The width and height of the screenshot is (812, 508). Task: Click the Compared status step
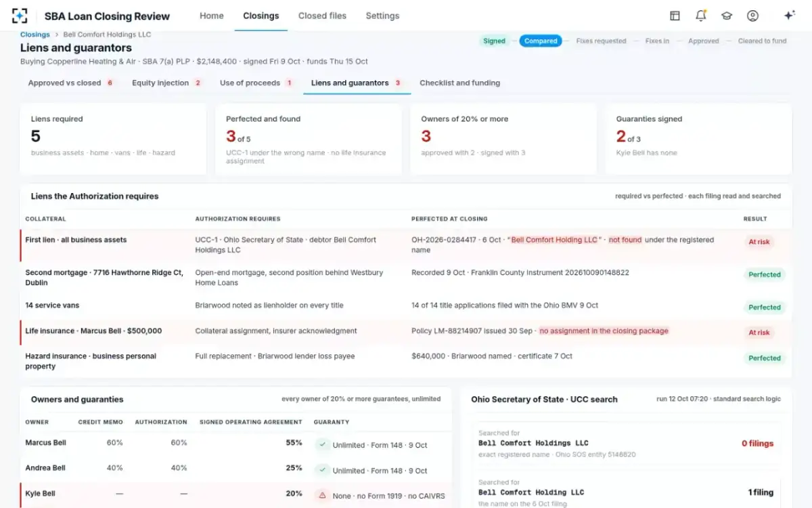541,41
